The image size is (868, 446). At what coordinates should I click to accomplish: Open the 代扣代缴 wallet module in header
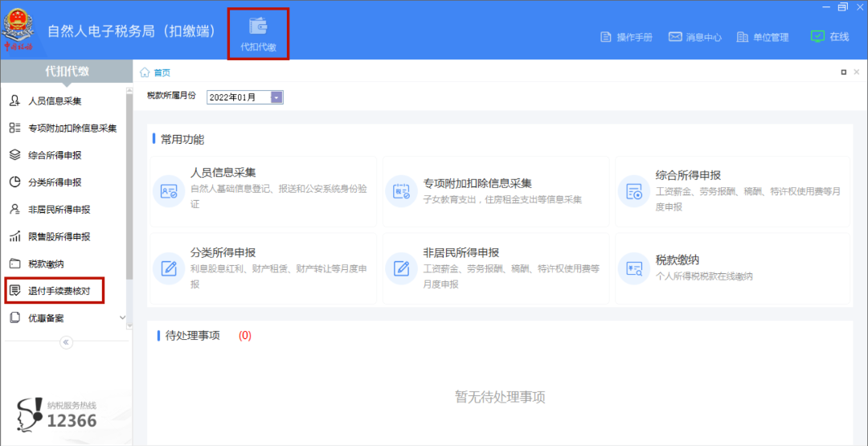point(258,34)
